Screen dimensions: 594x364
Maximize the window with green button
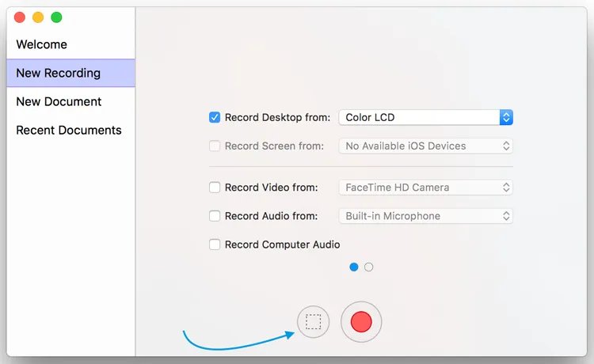[56, 17]
